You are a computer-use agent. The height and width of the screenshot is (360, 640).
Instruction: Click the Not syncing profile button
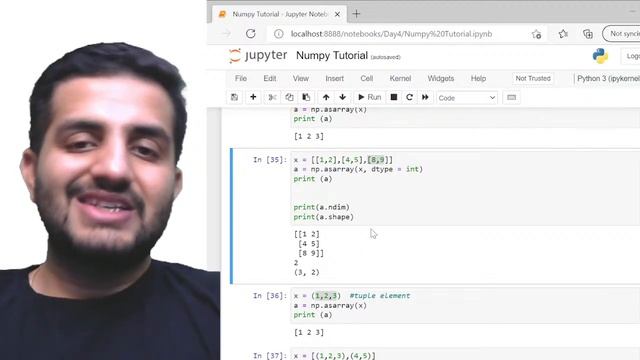[622, 34]
